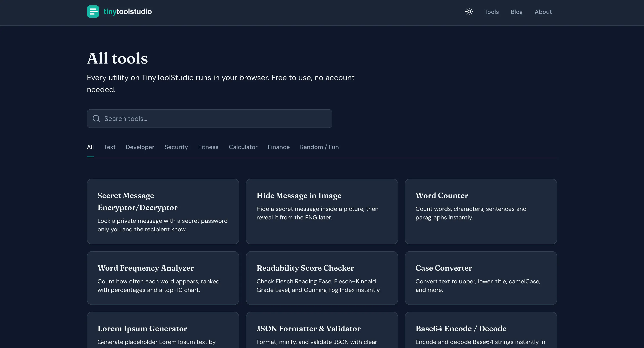Open Lorem Ipsum Generator card
Screen dimensions: 644x348
(163, 330)
